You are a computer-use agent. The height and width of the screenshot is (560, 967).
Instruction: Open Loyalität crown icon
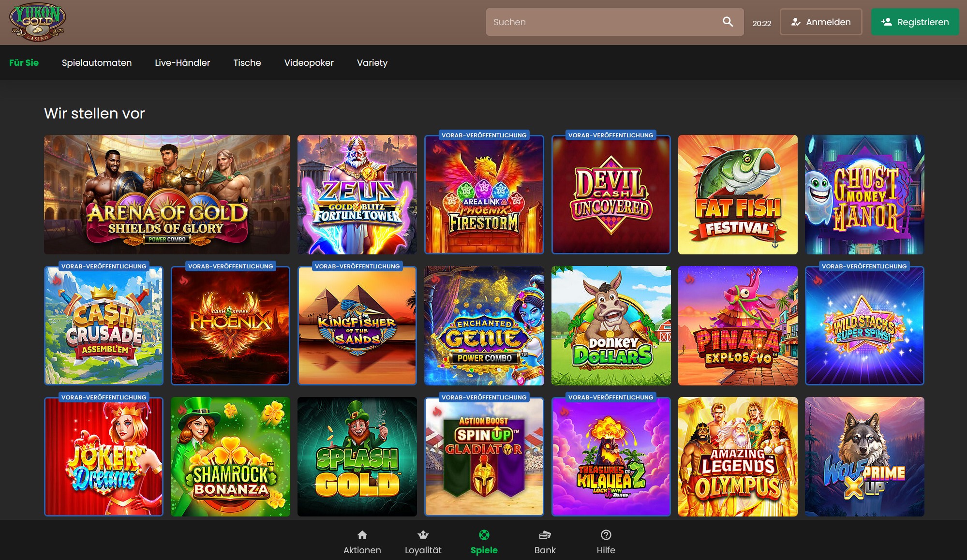pos(423,535)
